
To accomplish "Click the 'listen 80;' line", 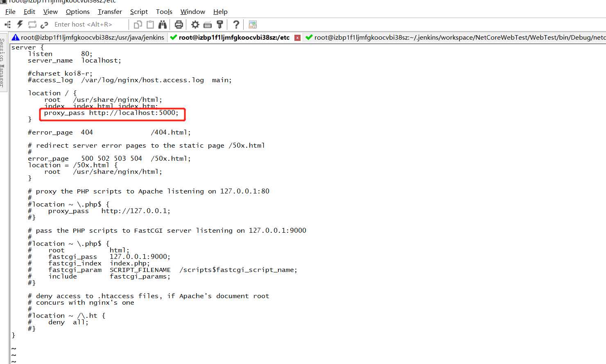I will (60, 54).
